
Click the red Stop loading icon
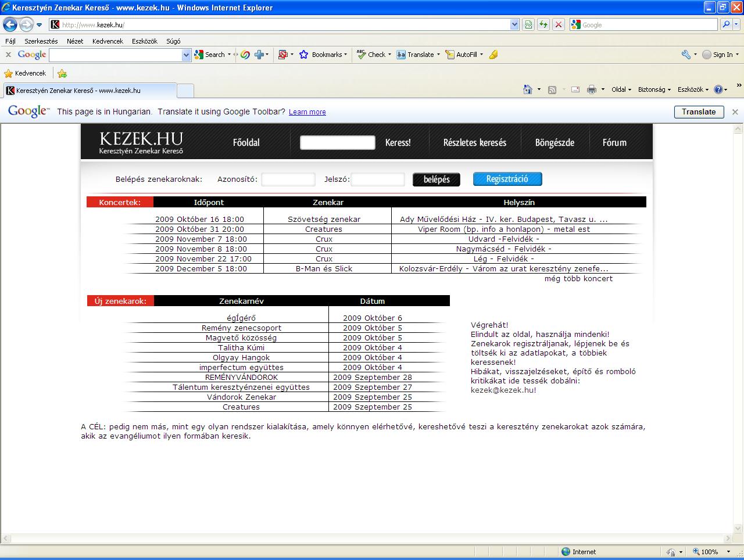pos(559,24)
